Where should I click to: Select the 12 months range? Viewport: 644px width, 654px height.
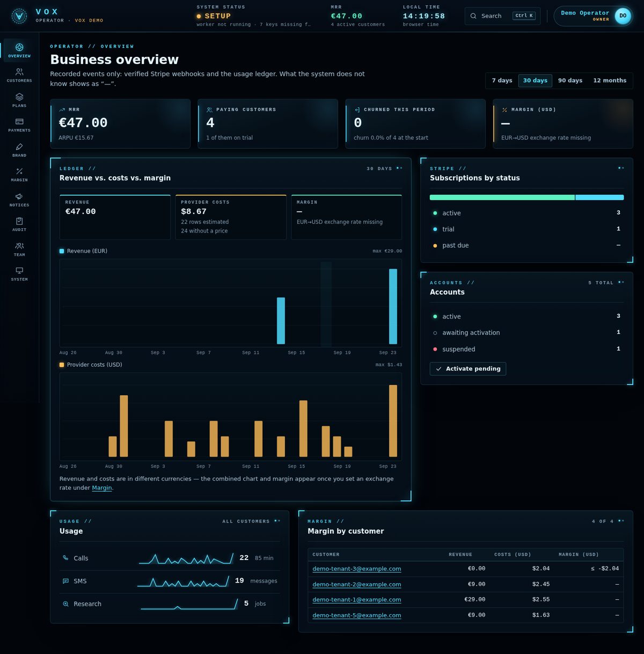tap(610, 81)
